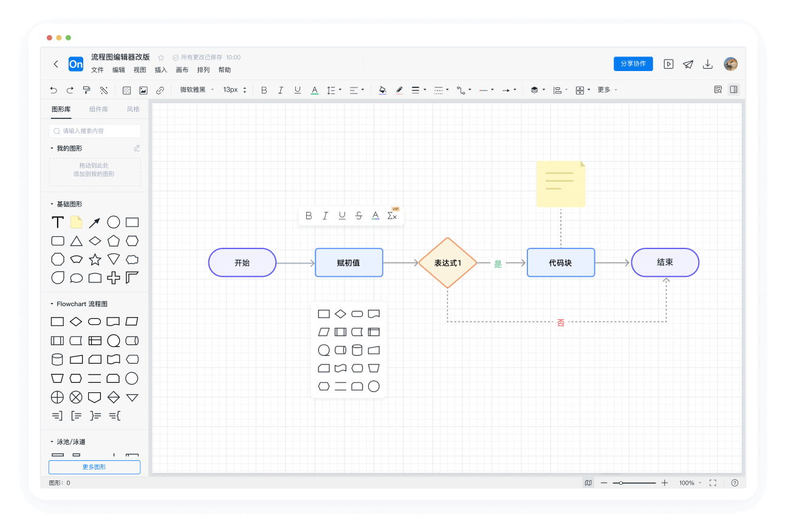The width and height of the screenshot is (785, 532).
Task: Collapse the Flowchart 流程图 section
Action: [52, 304]
